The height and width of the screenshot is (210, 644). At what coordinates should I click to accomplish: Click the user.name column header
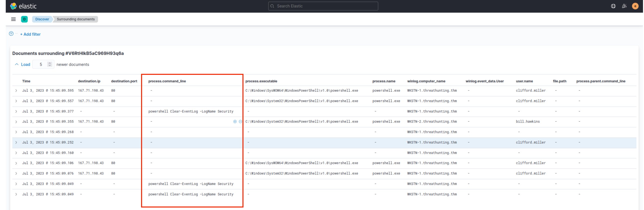click(524, 81)
